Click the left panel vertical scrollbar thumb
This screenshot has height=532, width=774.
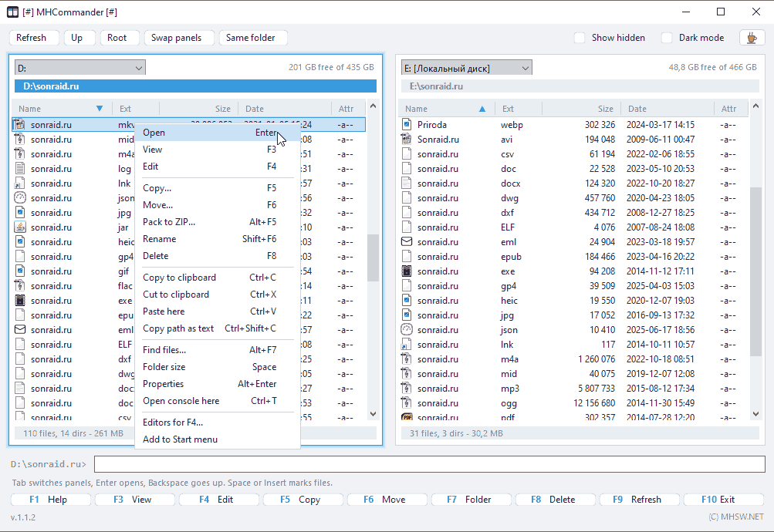[x=373, y=258]
